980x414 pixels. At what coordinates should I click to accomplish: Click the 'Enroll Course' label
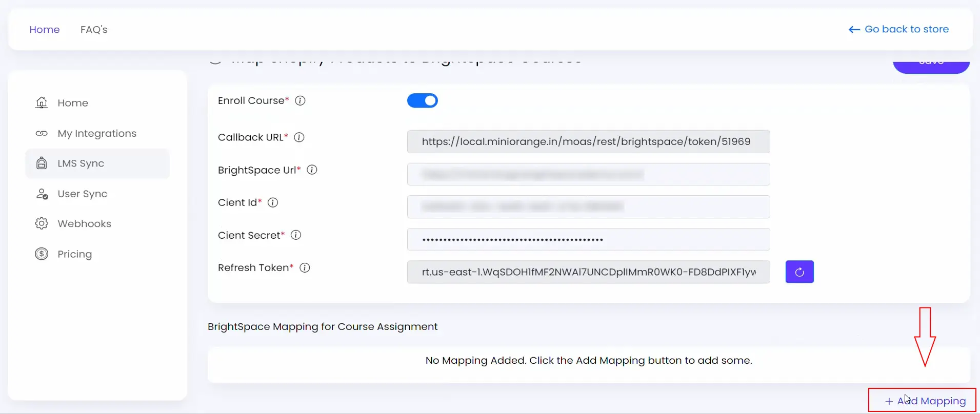[x=253, y=100]
